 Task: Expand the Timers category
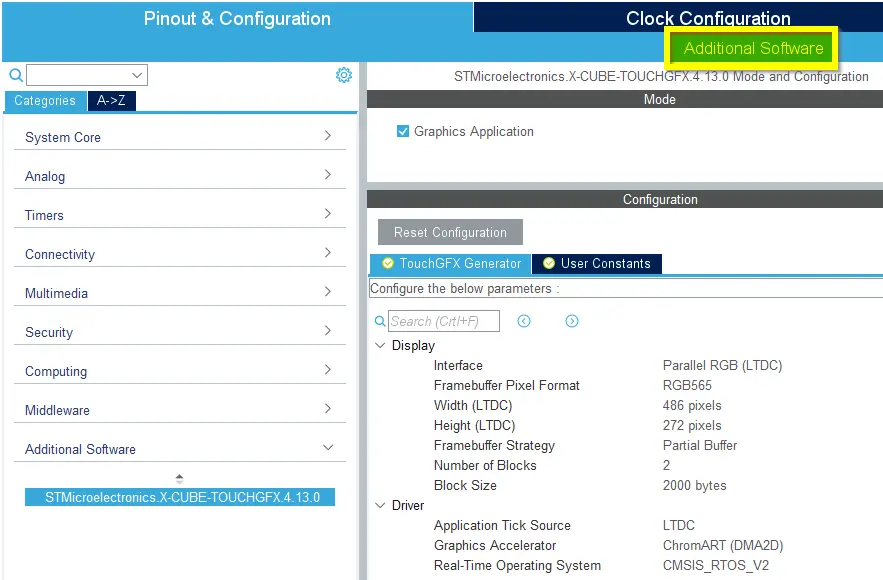180,215
